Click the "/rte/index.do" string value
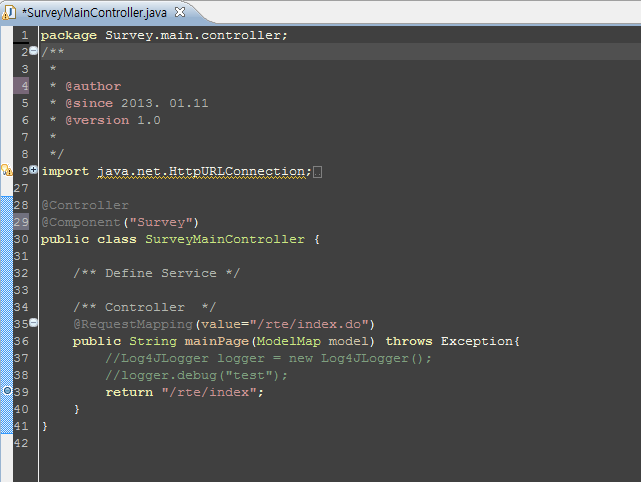 309,324
